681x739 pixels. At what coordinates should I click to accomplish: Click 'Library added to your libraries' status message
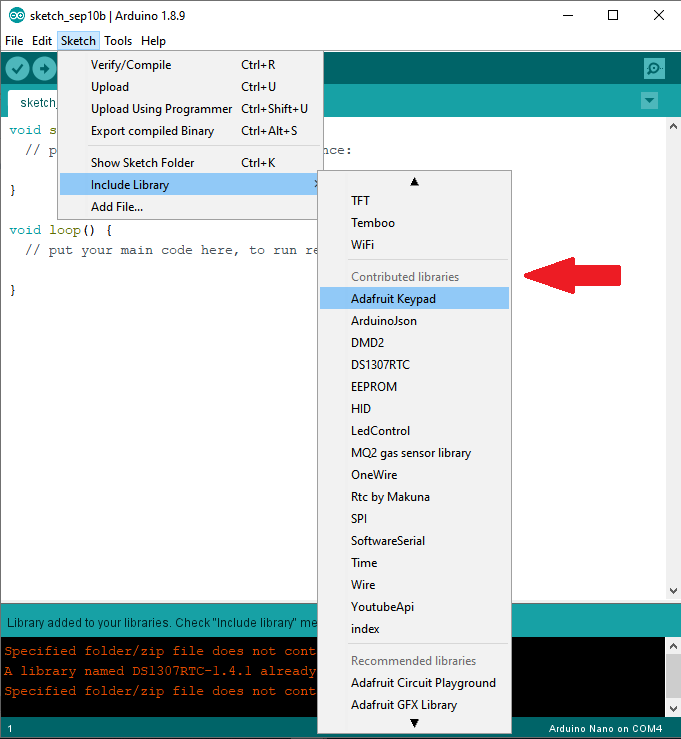(x=162, y=623)
